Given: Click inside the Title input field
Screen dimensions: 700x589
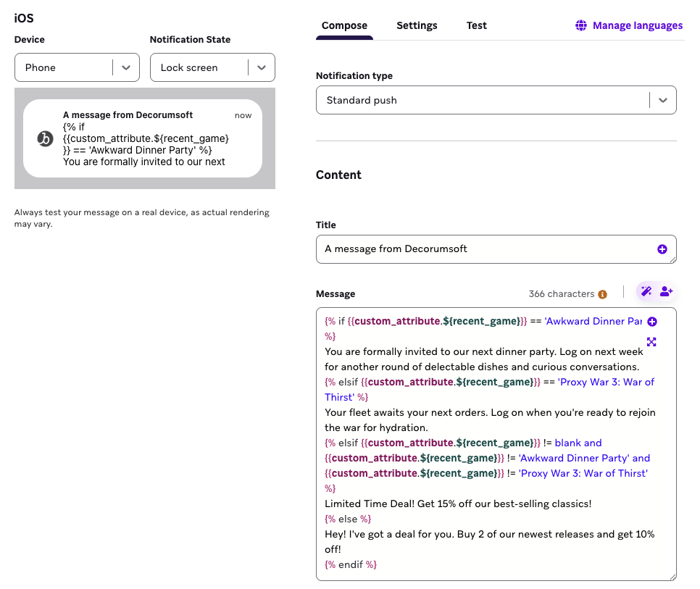Looking at the screenshot, I should tap(496, 249).
